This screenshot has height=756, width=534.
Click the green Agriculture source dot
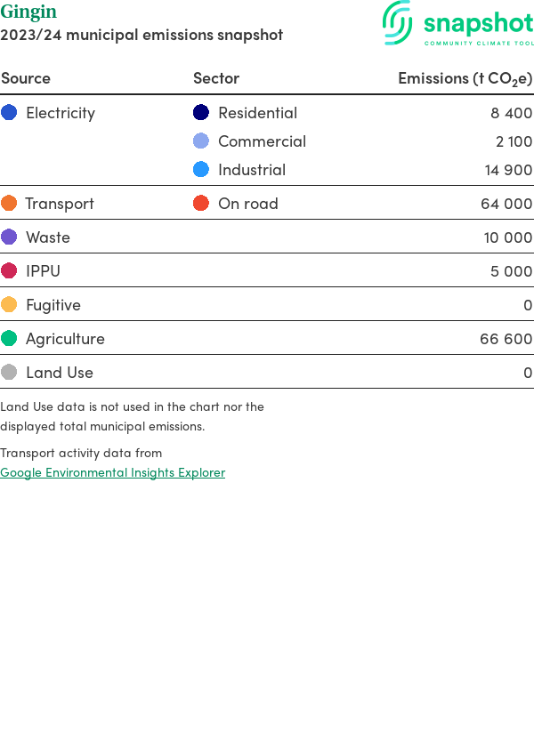(x=9, y=338)
